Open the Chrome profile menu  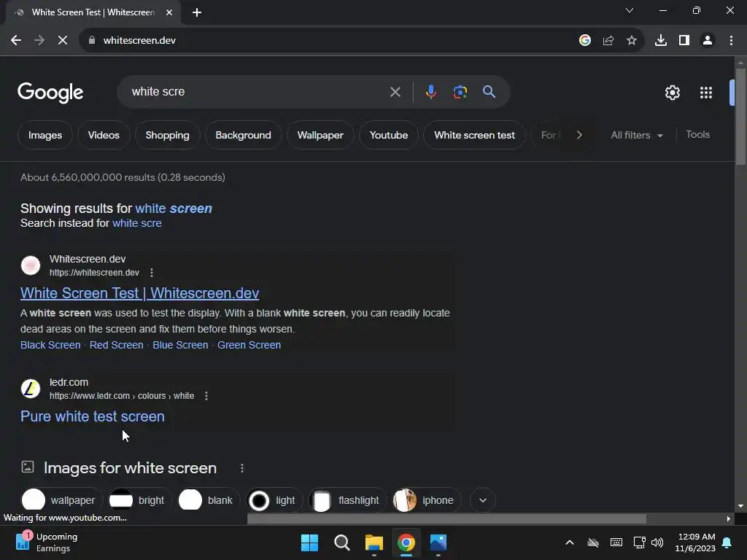(x=708, y=41)
